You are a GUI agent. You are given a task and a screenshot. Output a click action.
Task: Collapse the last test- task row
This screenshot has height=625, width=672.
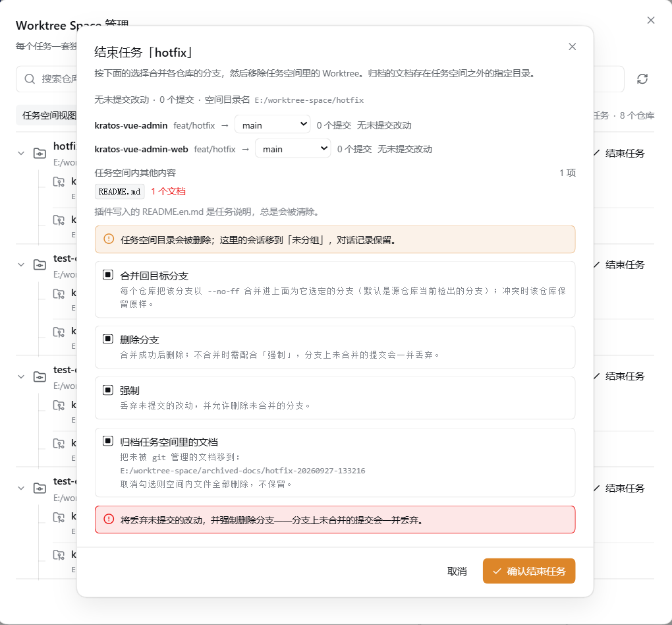click(x=21, y=488)
